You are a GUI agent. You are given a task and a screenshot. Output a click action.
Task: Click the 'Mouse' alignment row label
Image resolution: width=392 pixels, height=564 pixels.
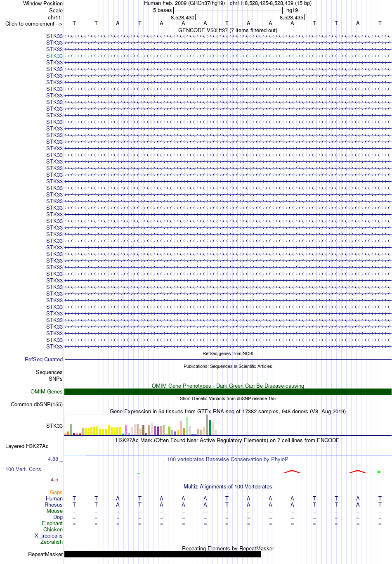click(54, 511)
